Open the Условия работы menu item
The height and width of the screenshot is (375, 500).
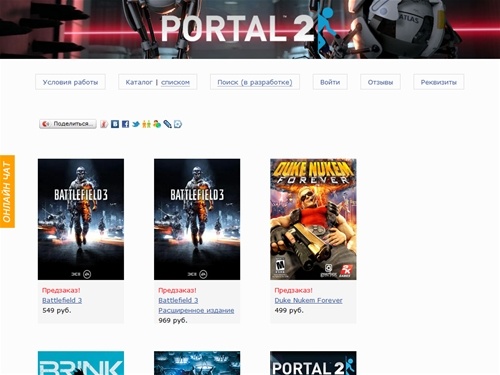tap(70, 82)
